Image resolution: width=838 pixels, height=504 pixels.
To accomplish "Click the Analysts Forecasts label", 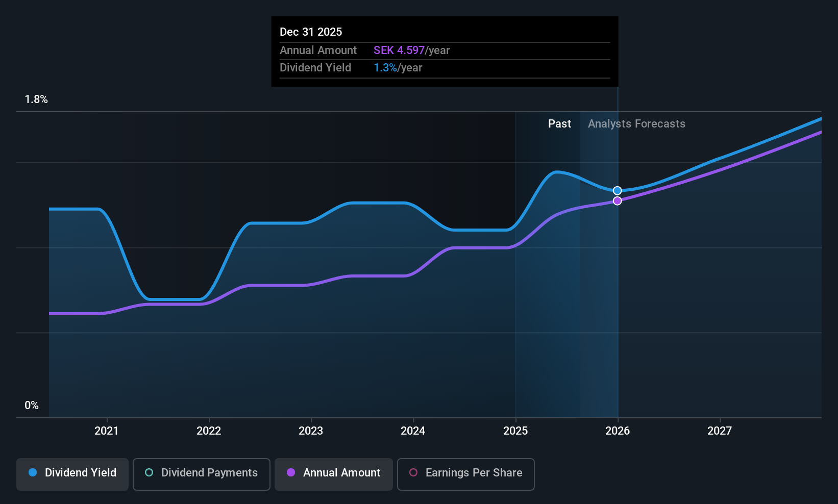I will 636,124.
